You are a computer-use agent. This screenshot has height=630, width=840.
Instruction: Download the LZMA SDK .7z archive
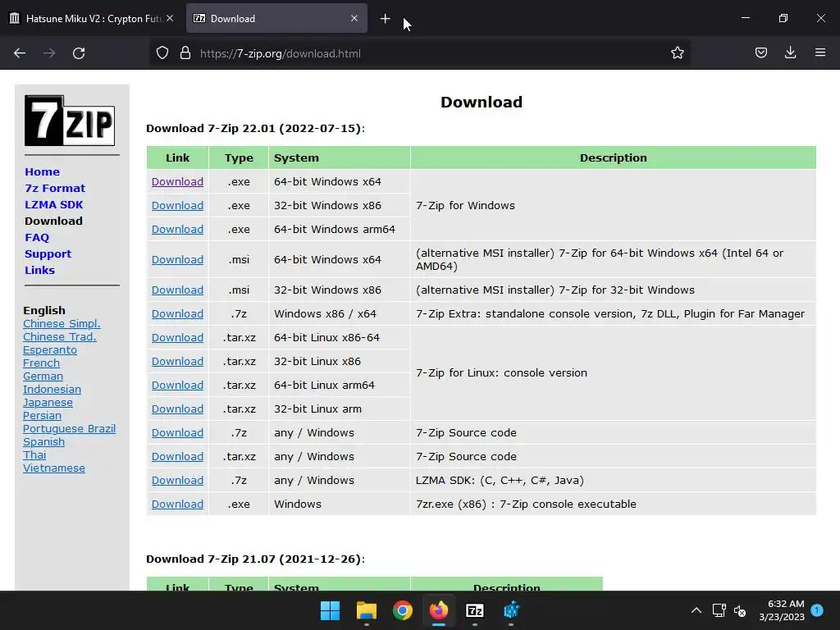click(x=177, y=481)
